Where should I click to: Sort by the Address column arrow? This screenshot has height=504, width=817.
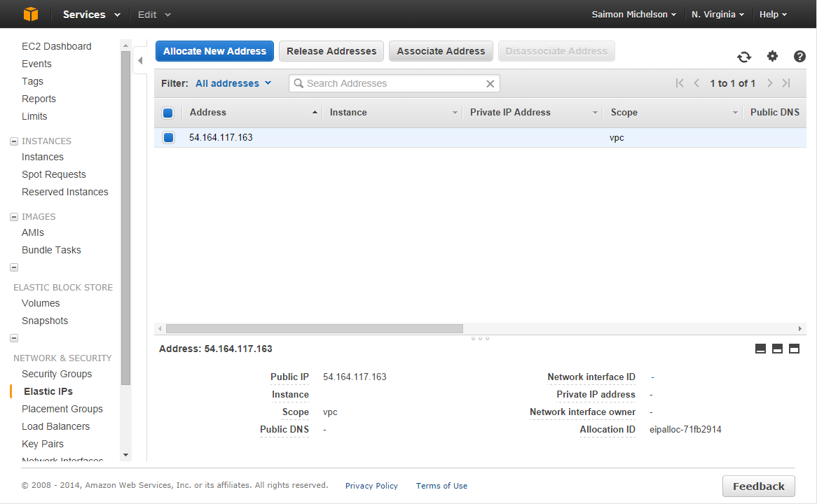point(315,113)
